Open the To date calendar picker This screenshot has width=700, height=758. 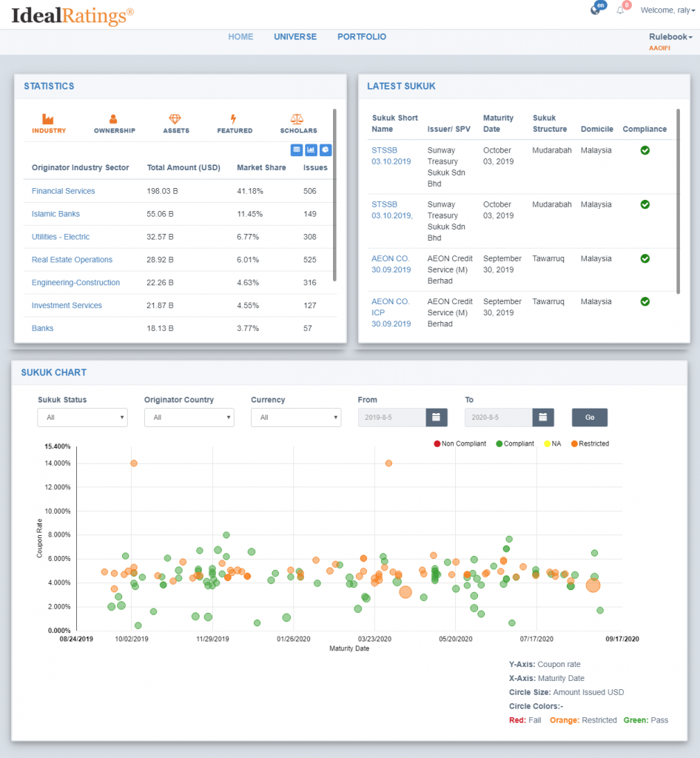point(543,417)
